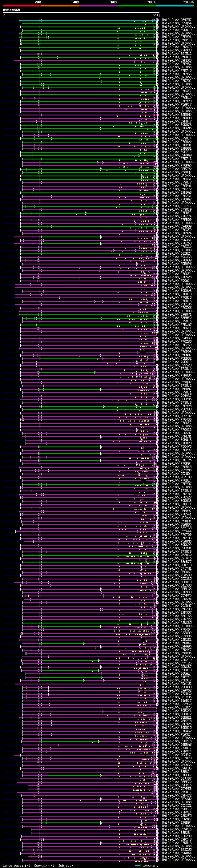Select the UniRef100_A5CAI4 label
Image resolution: width=197 pixels, height=868 pixels.
click(x=176, y=280)
